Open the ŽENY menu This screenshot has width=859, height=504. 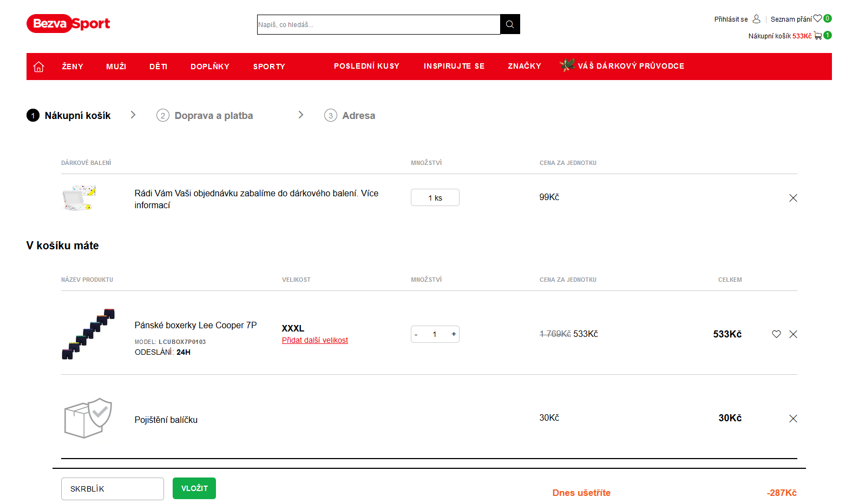(x=73, y=67)
